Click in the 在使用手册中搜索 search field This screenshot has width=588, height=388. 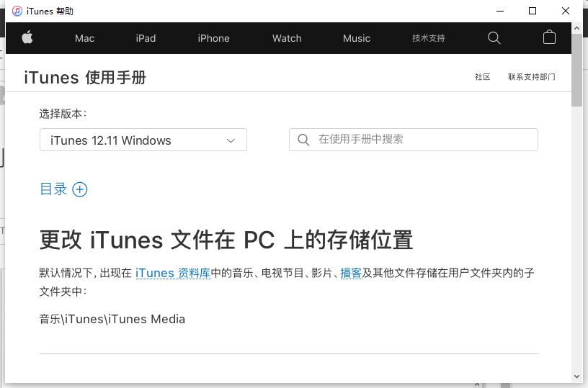click(x=413, y=140)
